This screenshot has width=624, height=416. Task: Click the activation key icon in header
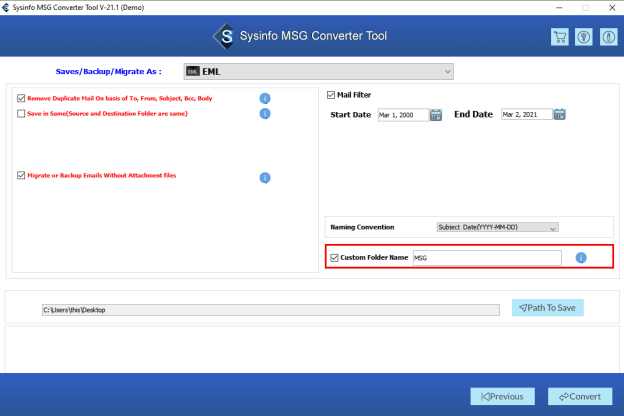584,37
